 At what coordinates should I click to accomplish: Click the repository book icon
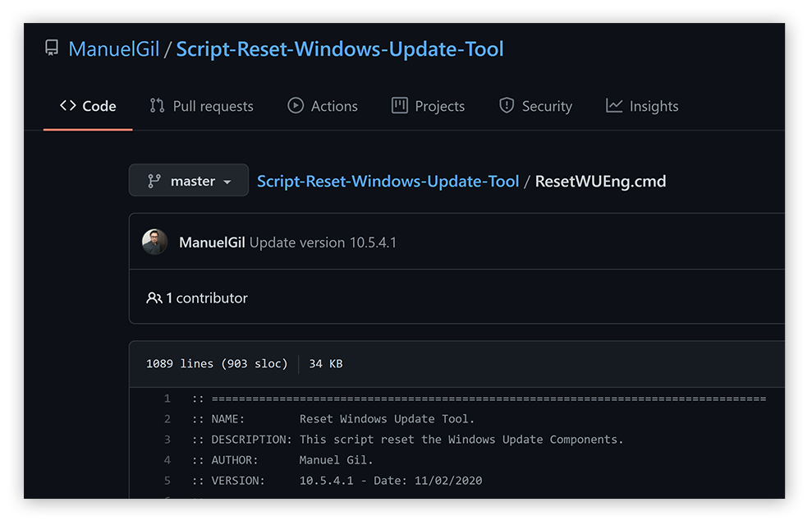(x=51, y=48)
